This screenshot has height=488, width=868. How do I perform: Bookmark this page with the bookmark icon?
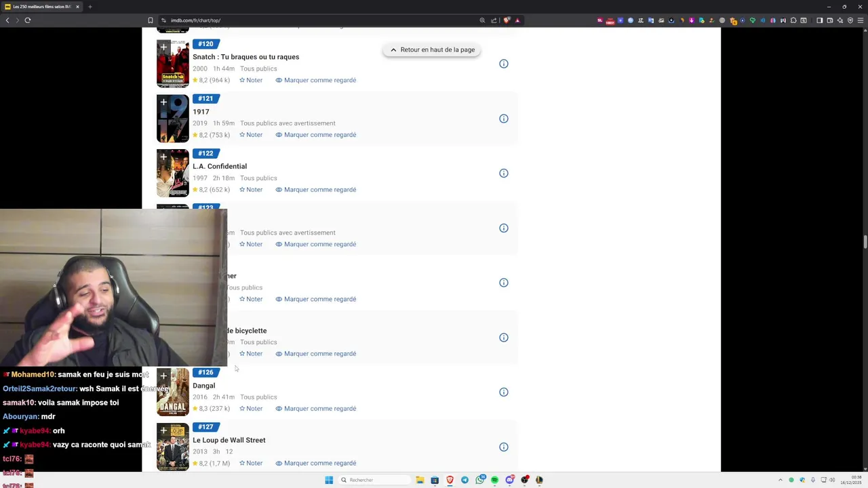tap(151, 20)
